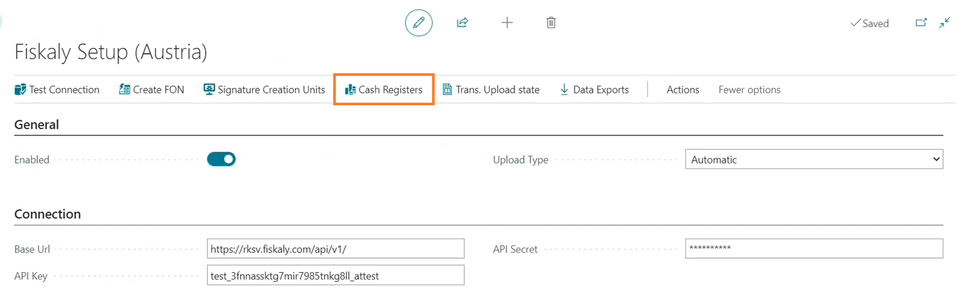Open page in new window icon
The height and width of the screenshot is (295, 980).
[x=921, y=23]
